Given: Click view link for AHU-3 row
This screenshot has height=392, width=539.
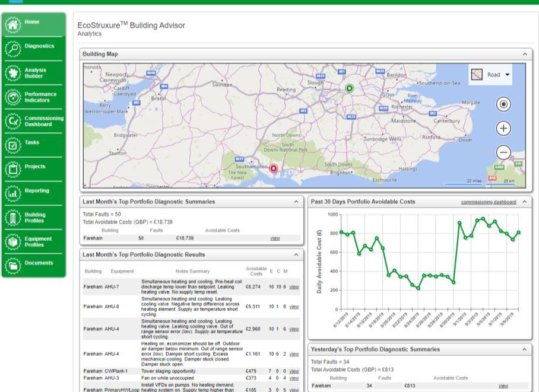Looking at the screenshot, I should [294, 378].
